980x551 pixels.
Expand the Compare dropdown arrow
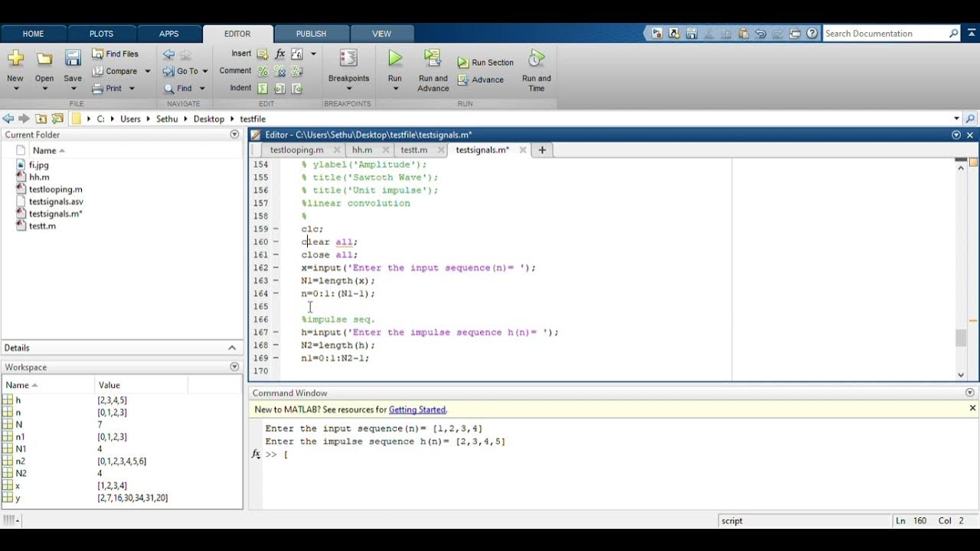click(x=147, y=71)
